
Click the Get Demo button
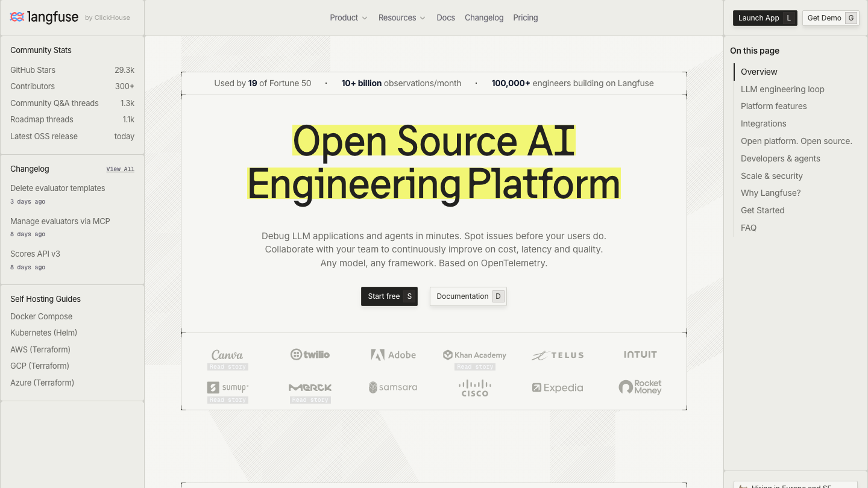831,18
